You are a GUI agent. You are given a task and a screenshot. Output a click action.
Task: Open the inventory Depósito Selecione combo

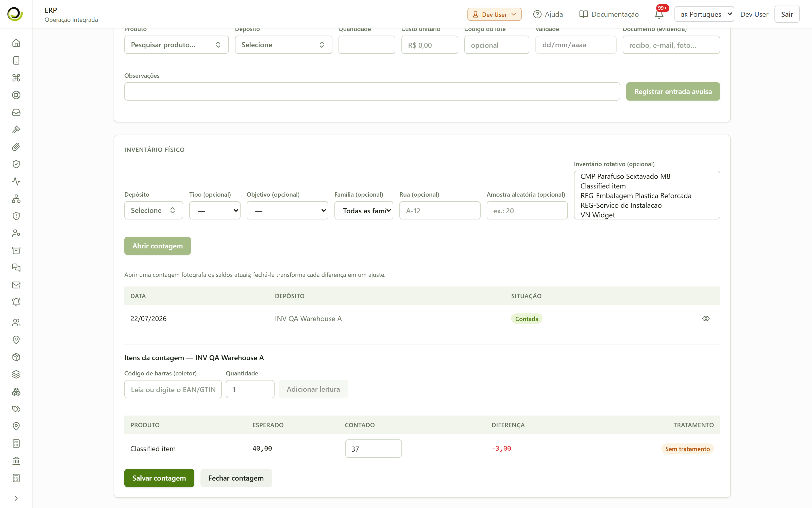154,210
